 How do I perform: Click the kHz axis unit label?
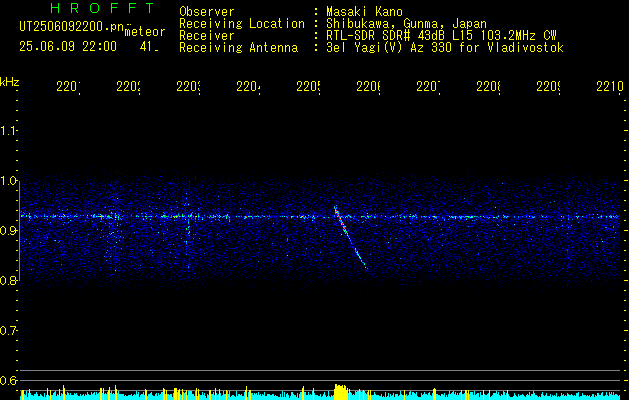[x=10, y=82]
